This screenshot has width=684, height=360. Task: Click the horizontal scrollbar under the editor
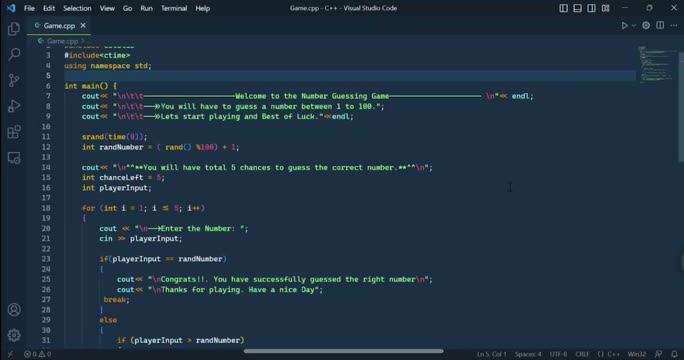point(344,351)
